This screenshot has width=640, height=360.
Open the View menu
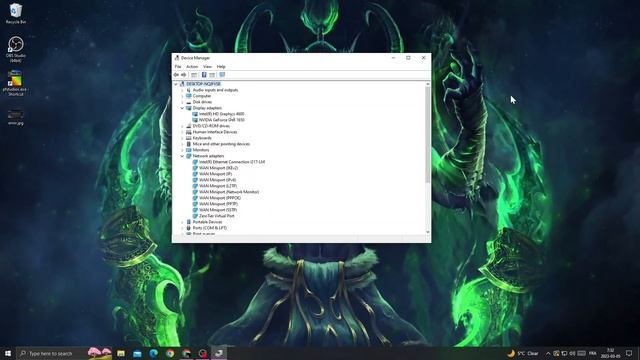tap(207, 67)
